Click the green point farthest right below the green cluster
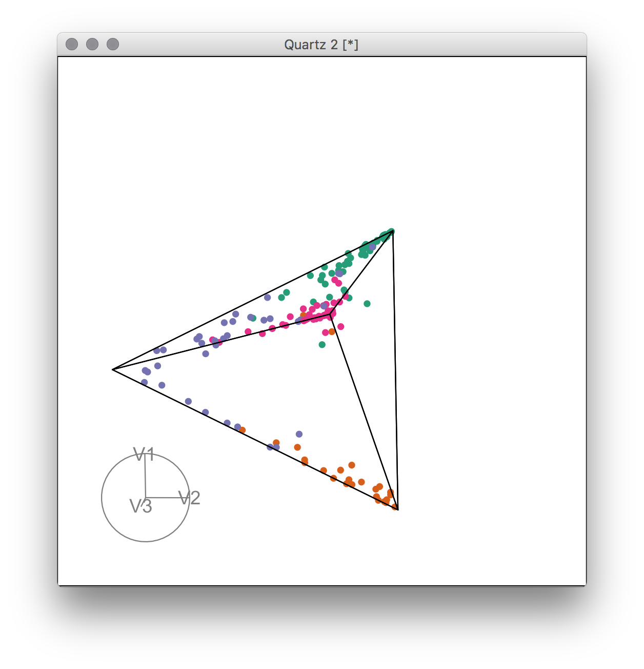Image resolution: width=644 pixels, height=669 pixels. 367,304
